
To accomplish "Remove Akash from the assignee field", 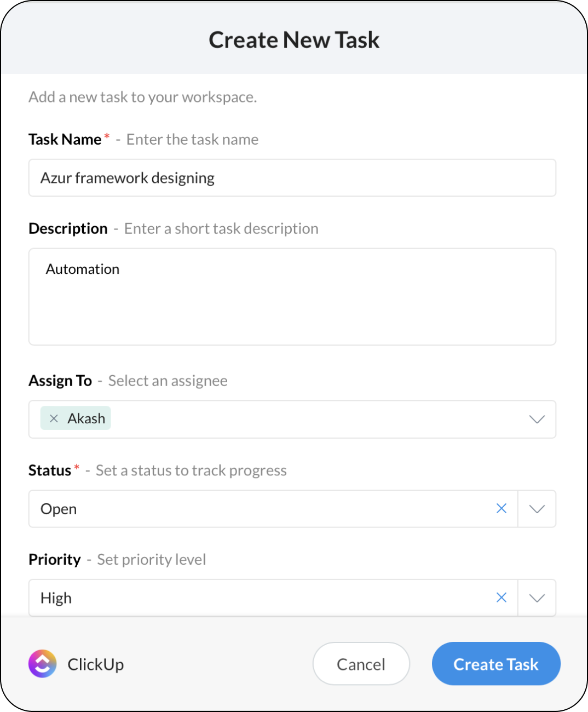I will 54,418.
